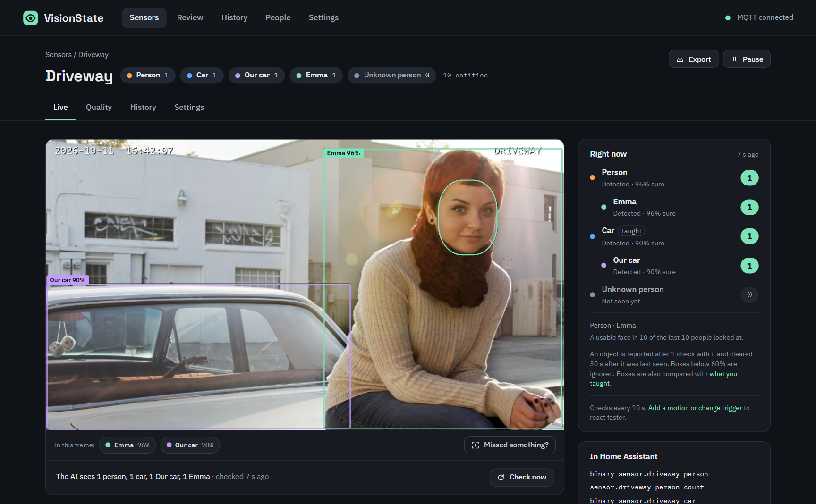Click the Missed something scan icon
This screenshot has width=816, height=504.
(x=476, y=445)
